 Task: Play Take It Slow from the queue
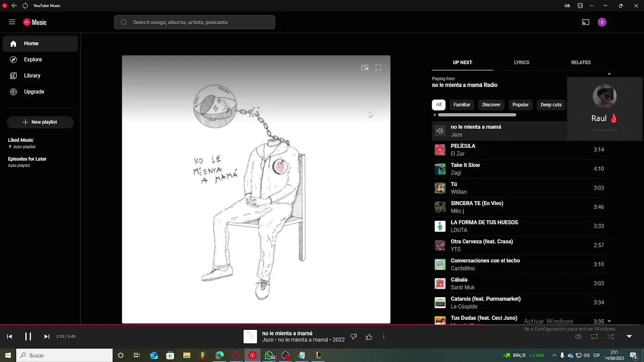[519, 169]
